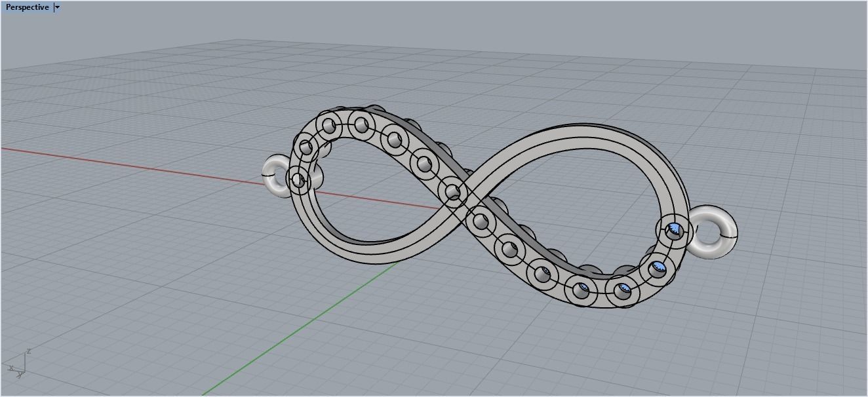Click the world axes icon in viewport corner
This screenshot has height=397, width=868.
(18, 364)
